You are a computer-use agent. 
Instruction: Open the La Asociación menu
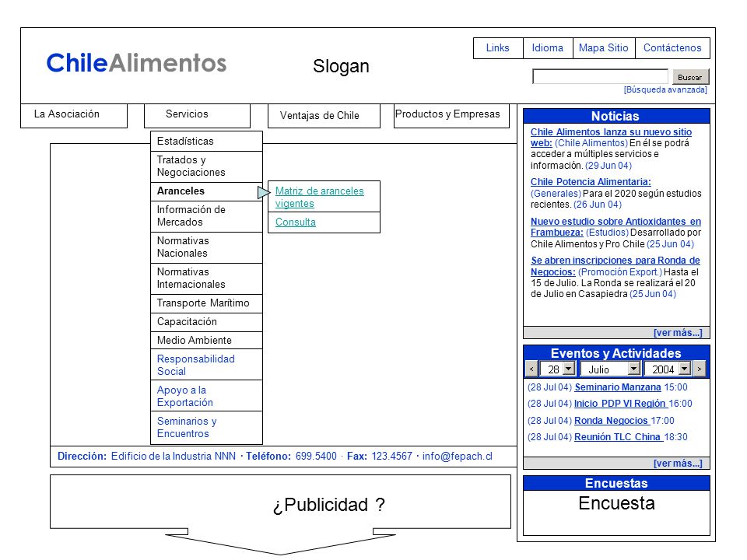[74, 115]
